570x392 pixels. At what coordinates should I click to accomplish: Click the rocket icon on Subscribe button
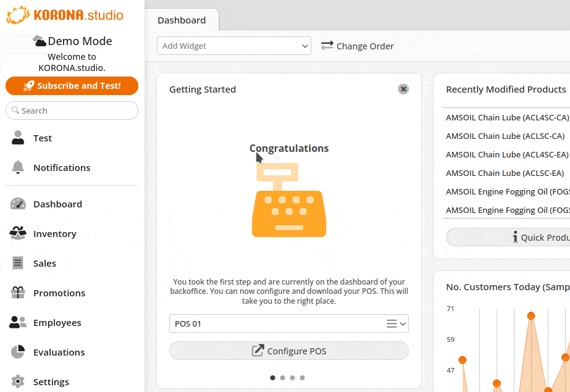(x=29, y=86)
